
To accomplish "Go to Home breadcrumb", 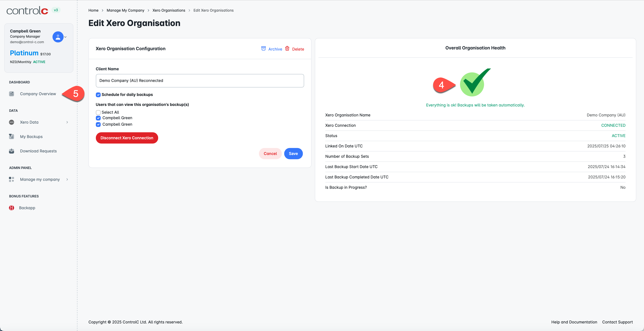I will coord(93,10).
